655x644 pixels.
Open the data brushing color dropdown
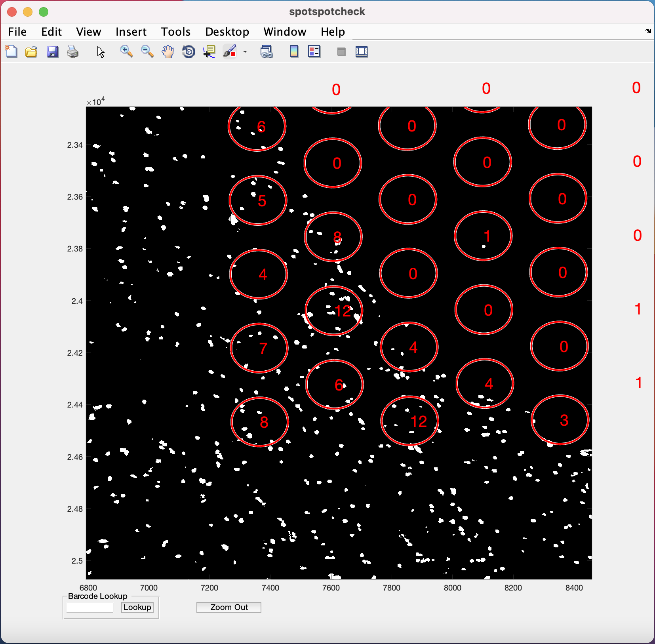pos(245,51)
